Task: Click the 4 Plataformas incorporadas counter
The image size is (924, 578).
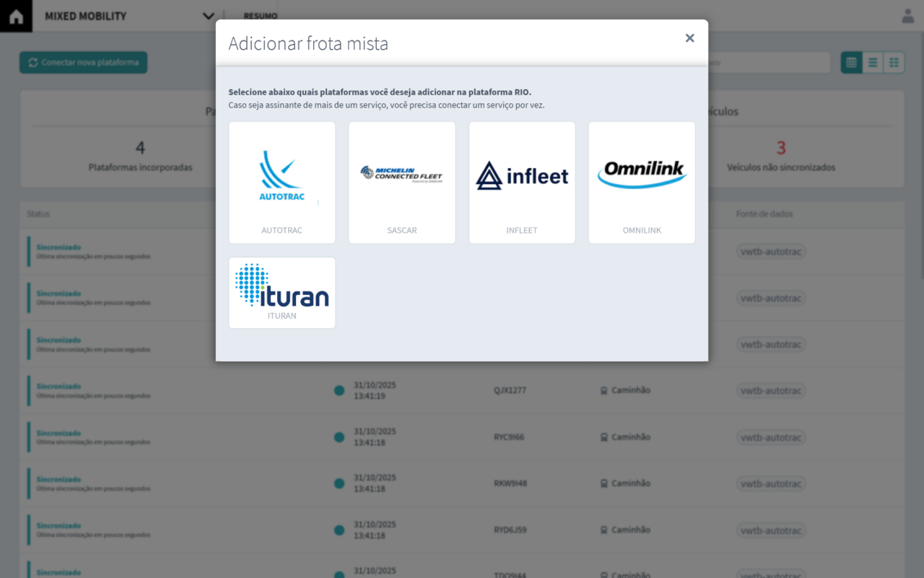Action: [x=141, y=156]
